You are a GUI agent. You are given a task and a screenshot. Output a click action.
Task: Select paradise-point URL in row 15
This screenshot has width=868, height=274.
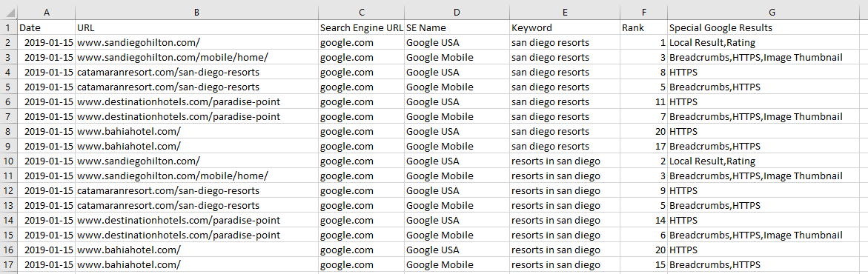[x=197, y=235]
